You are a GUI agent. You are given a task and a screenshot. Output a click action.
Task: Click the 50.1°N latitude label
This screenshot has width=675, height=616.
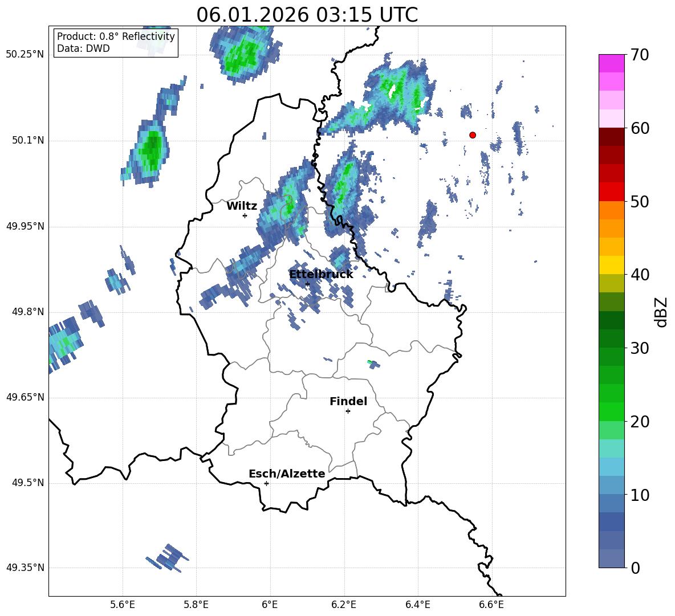(x=28, y=141)
